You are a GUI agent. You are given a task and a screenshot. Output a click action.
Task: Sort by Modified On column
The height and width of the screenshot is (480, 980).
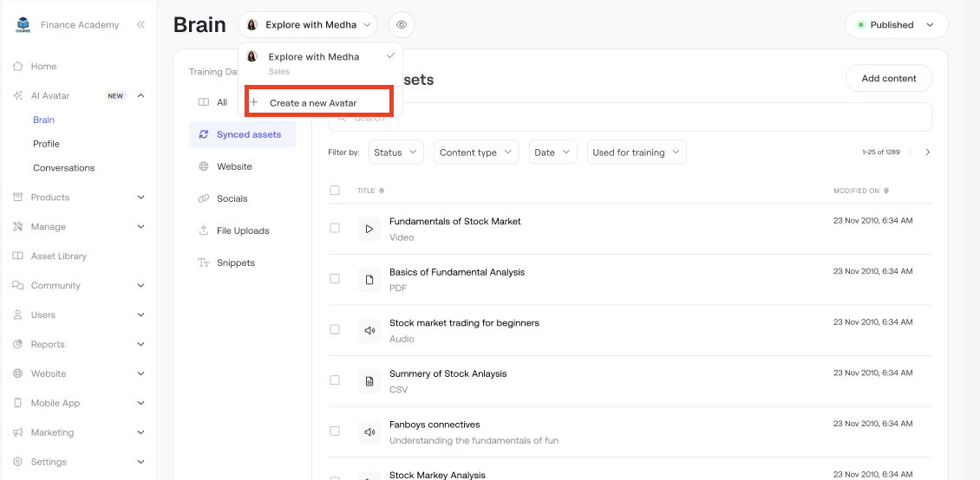(x=860, y=191)
